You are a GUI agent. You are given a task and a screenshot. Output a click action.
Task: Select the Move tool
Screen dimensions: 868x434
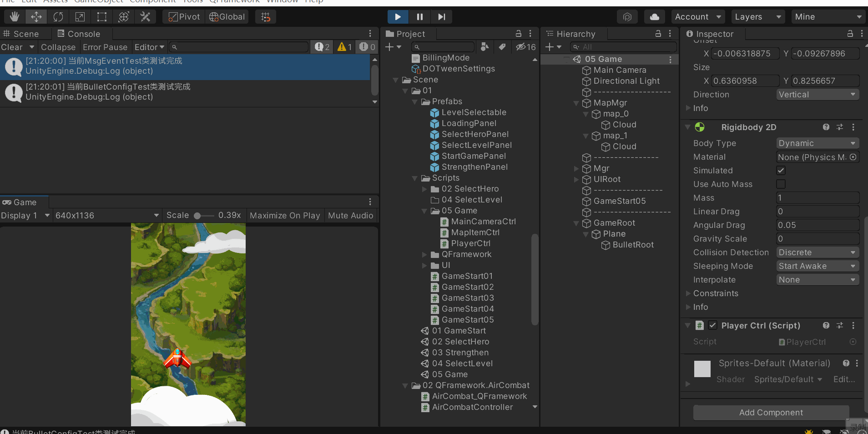click(36, 17)
